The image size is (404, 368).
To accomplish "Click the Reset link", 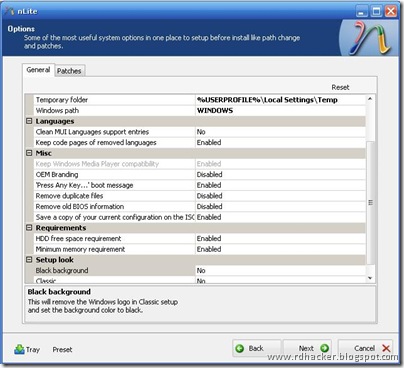I will [340, 87].
